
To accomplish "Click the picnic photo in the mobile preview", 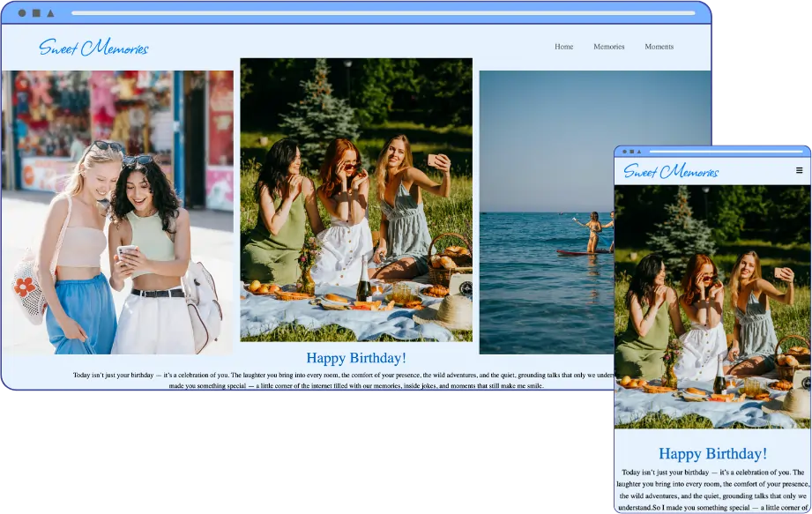I will click(712, 307).
